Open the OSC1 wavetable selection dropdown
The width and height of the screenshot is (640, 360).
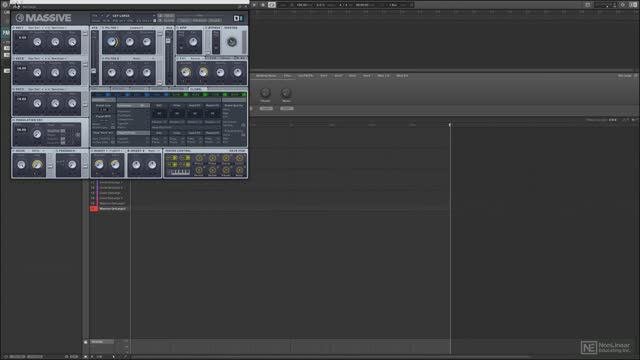click(47, 28)
